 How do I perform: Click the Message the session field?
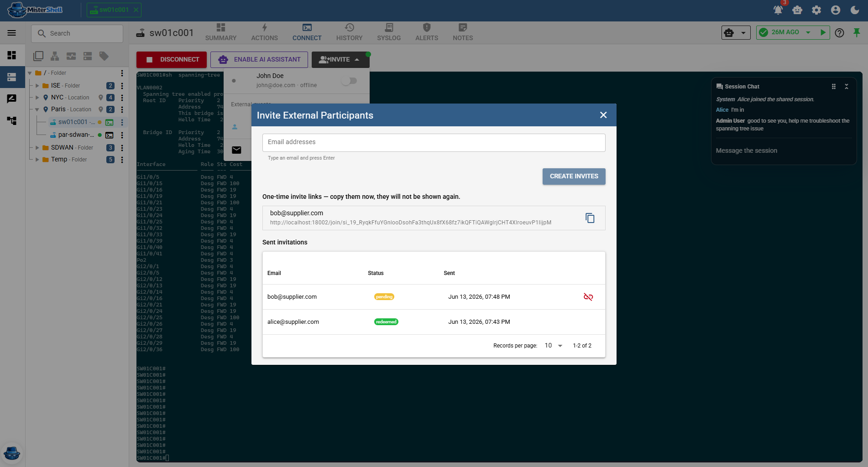pos(784,150)
